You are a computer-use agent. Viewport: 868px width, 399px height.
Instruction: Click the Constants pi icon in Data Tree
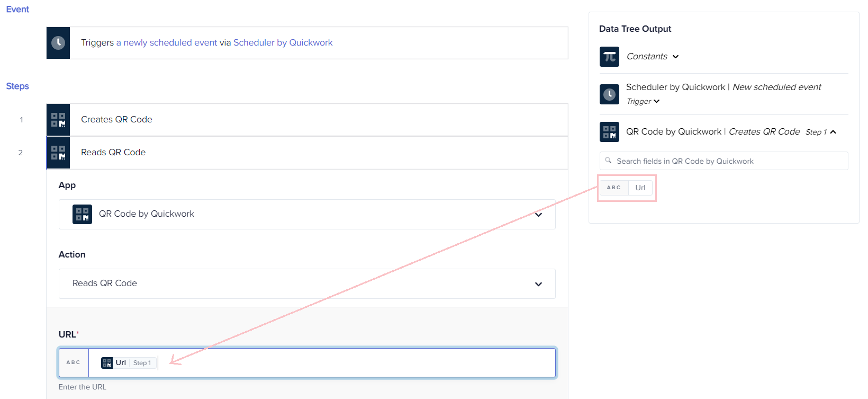pos(609,57)
